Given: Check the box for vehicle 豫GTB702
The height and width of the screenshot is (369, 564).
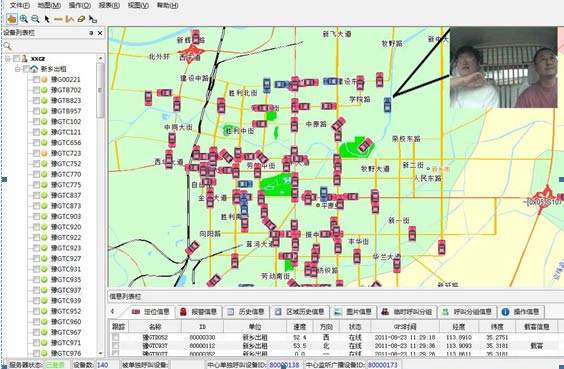Looking at the screenshot, I should 36,90.
